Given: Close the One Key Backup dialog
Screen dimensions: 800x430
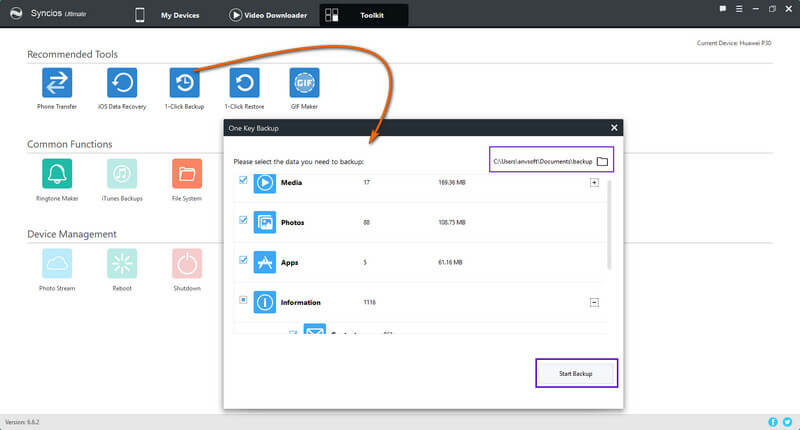Looking at the screenshot, I should [x=614, y=128].
